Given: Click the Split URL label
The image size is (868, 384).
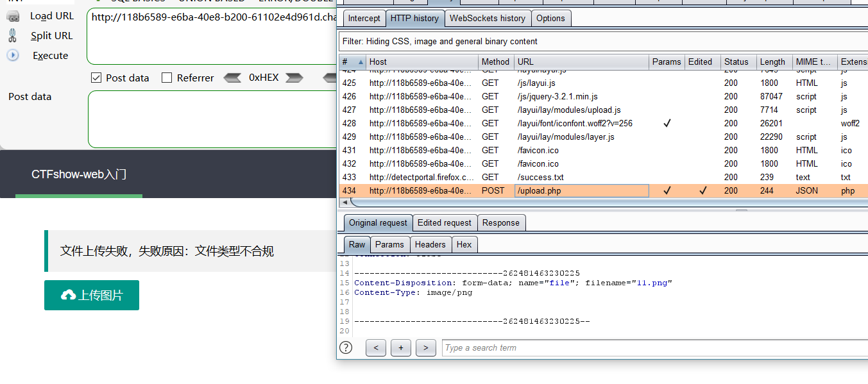Looking at the screenshot, I should [x=52, y=36].
